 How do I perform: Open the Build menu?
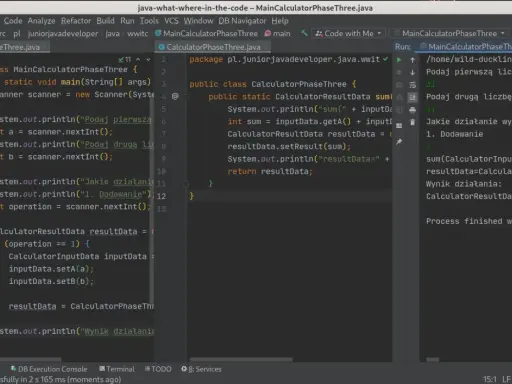point(105,21)
